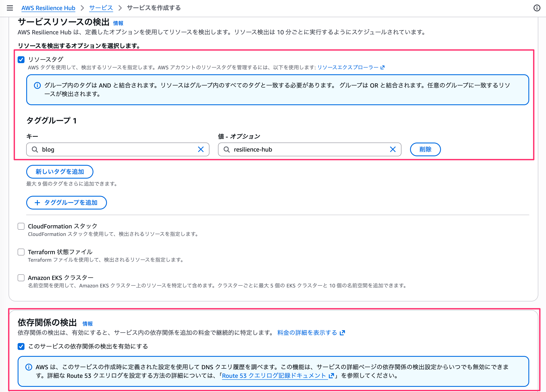Click the 最大 9 個のタグをさらに追加できます hint text

(72, 184)
